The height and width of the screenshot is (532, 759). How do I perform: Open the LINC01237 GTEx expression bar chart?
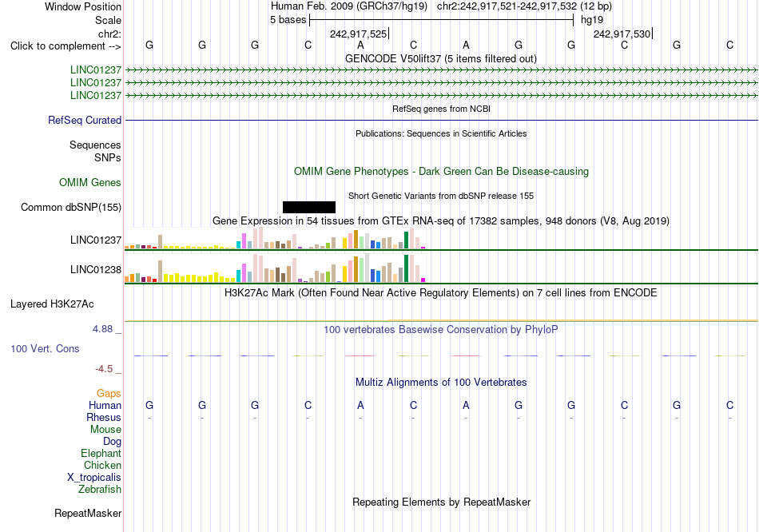tap(275, 238)
